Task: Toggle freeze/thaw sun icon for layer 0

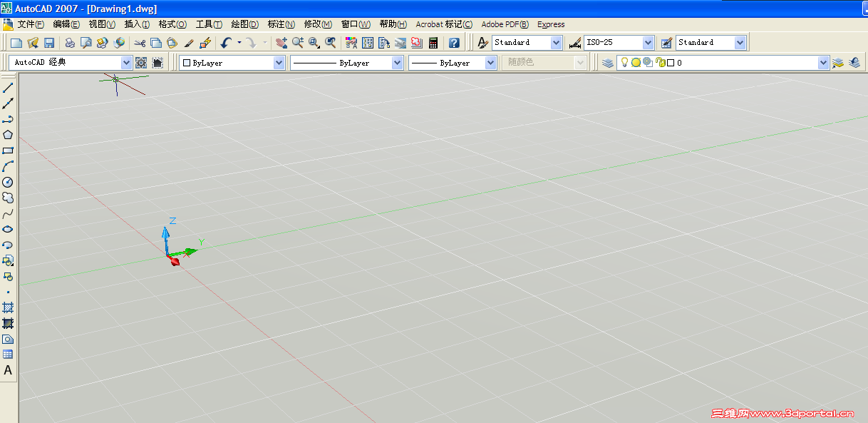Action: click(x=636, y=63)
